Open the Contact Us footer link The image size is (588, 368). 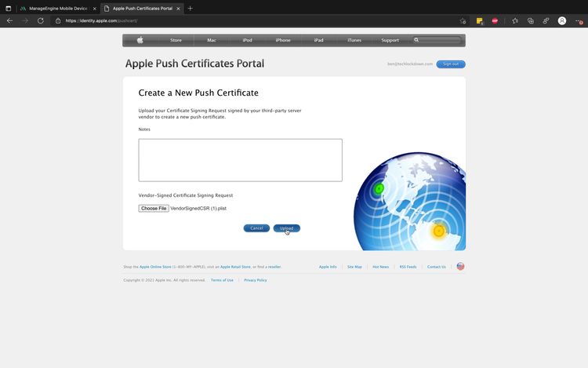point(437,267)
